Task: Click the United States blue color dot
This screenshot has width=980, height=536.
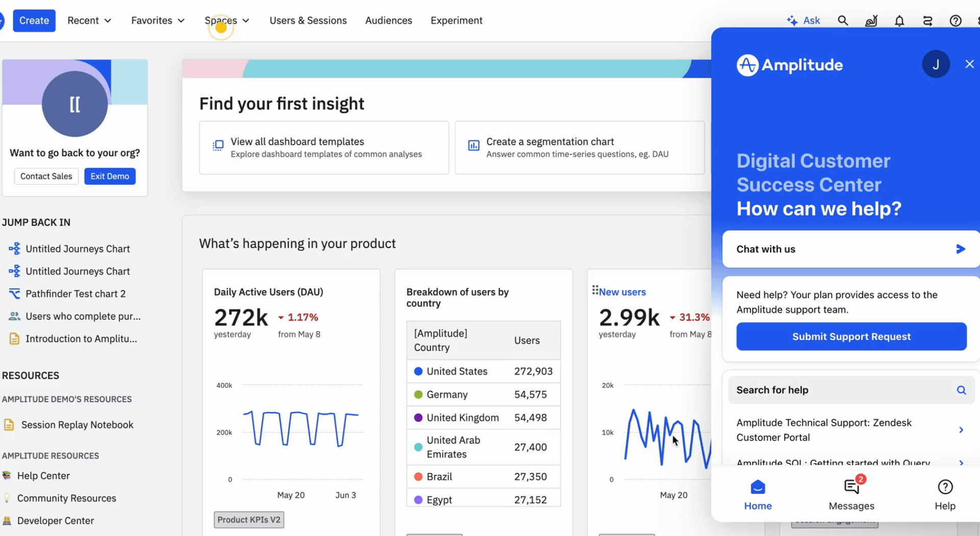Action: 418,372
